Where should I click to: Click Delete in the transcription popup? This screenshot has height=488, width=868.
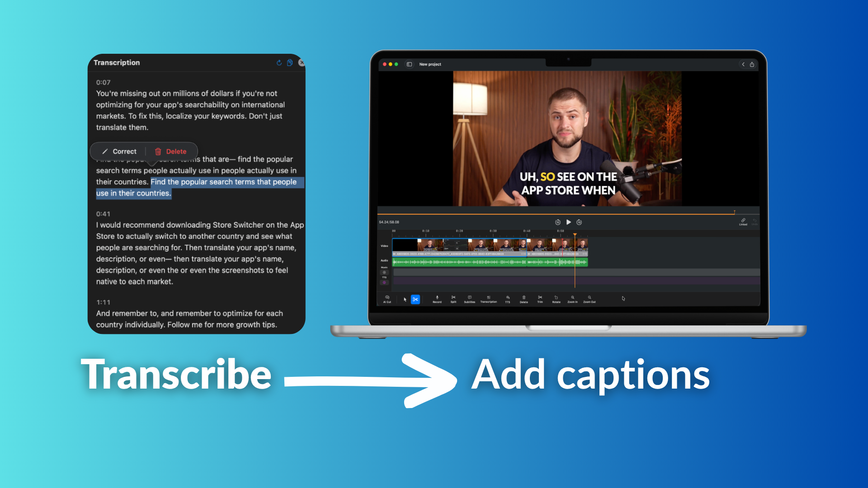171,151
